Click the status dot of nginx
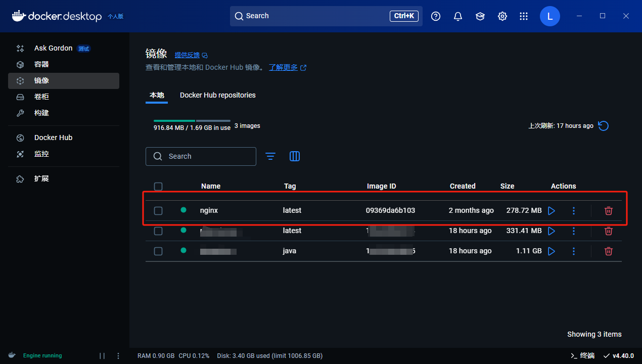Viewport: 642px width, 364px height. coord(184,210)
